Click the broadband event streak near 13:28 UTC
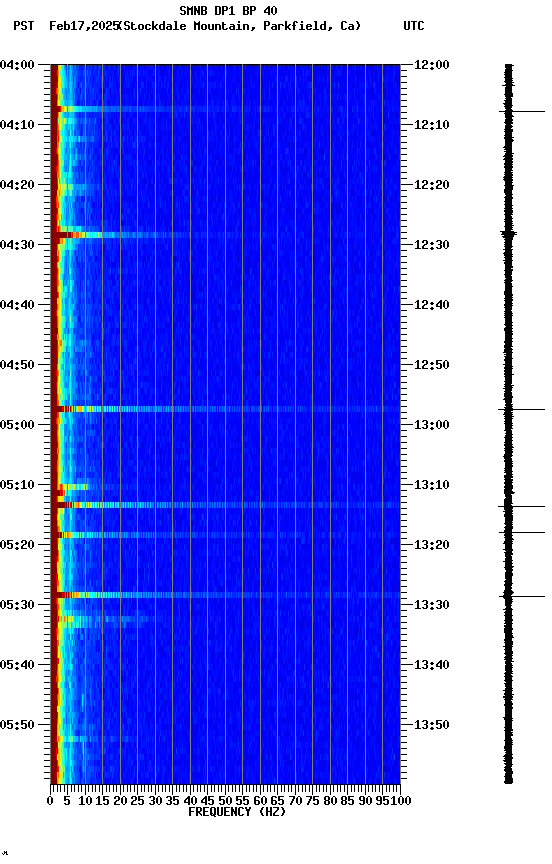 [x=225, y=595]
